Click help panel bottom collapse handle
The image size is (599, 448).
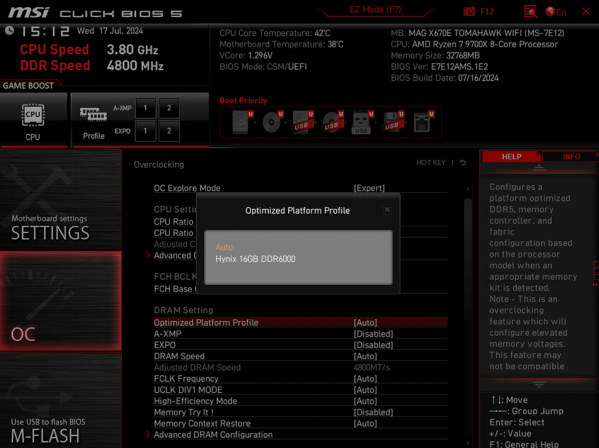click(539, 385)
